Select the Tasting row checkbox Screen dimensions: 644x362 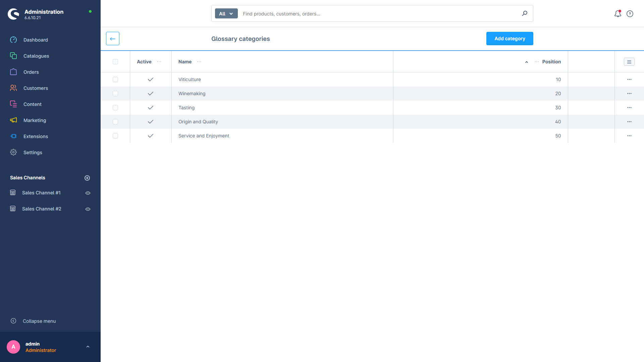click(115, 108)
